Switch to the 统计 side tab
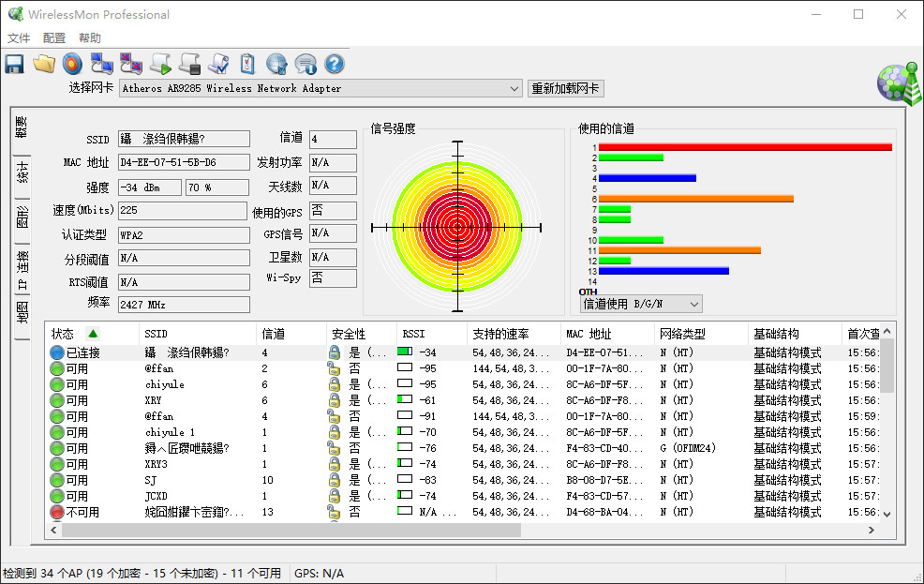Screen dimensions: 924x584 point(22,172)
